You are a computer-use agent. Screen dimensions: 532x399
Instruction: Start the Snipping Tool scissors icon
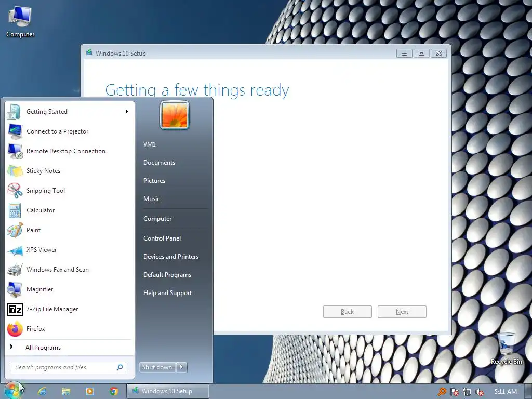[15, 190]
